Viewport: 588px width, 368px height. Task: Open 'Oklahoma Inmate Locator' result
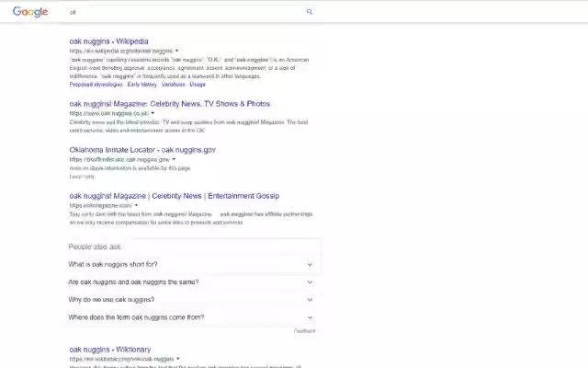(142, 150)
